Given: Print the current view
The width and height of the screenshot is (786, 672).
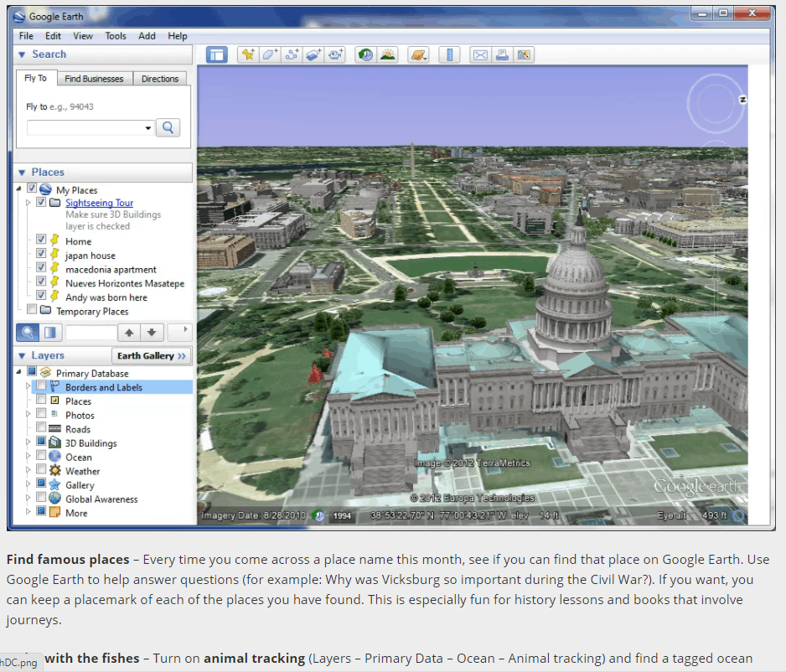Looking at the screenshot, I should click(x=502, y=54).
